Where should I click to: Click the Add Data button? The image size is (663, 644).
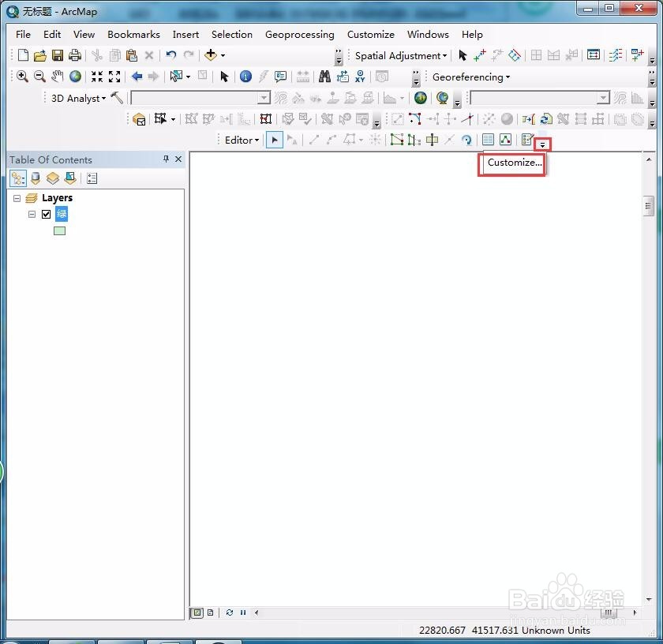(x=211, y=55)
